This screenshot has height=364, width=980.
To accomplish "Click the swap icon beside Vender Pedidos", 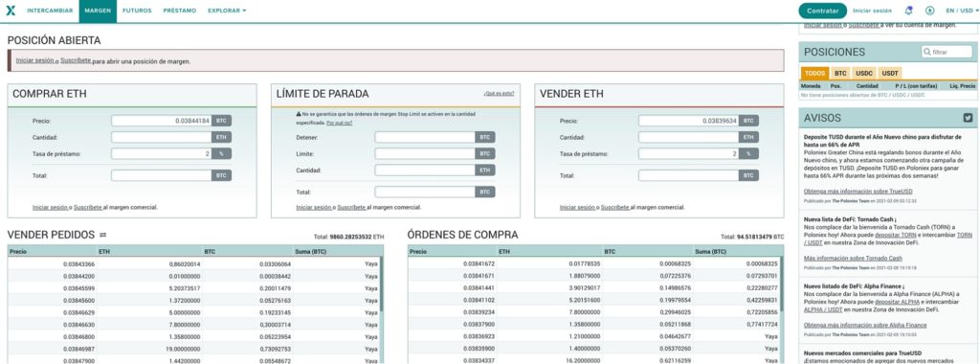I will coord(103,235).
